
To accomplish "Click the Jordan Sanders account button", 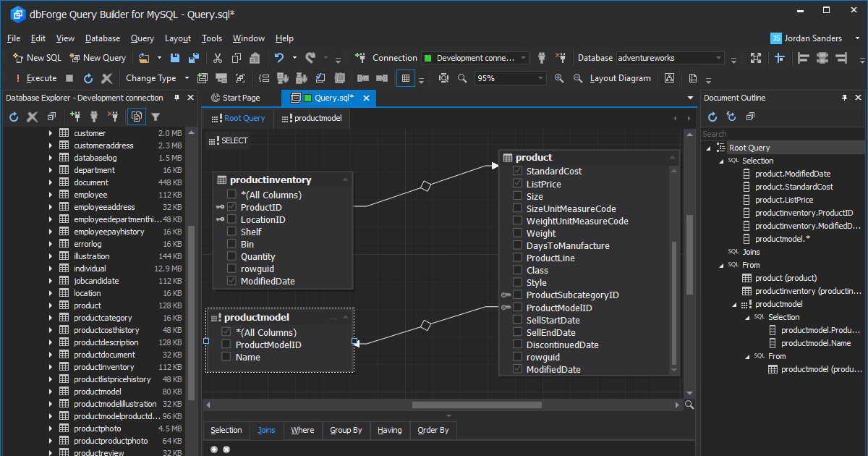I will pyautogui.click(x=807, y=38).
